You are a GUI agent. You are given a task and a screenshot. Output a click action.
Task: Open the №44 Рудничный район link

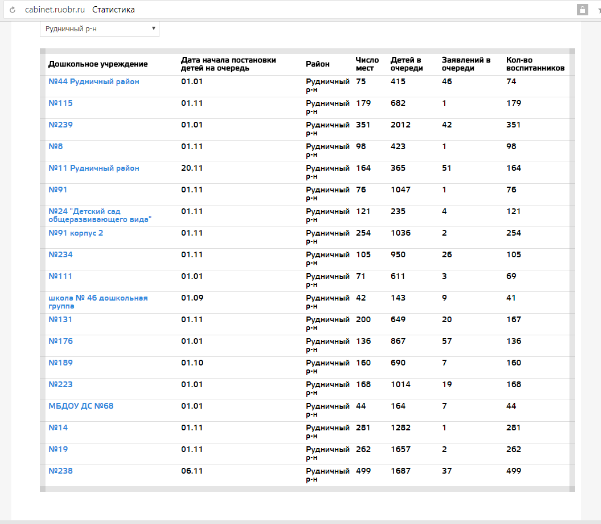[94, 81]
